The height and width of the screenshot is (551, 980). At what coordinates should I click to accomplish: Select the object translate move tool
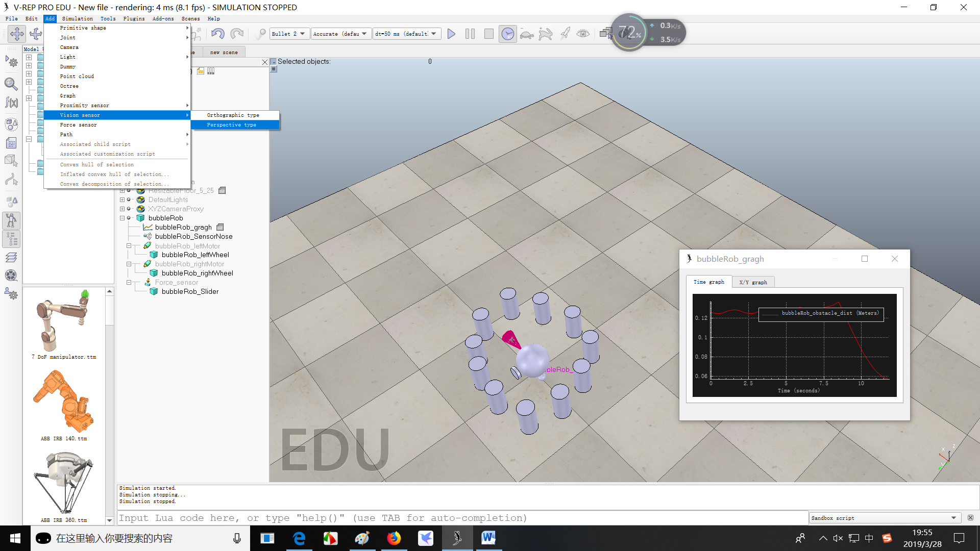coord(17,34)
